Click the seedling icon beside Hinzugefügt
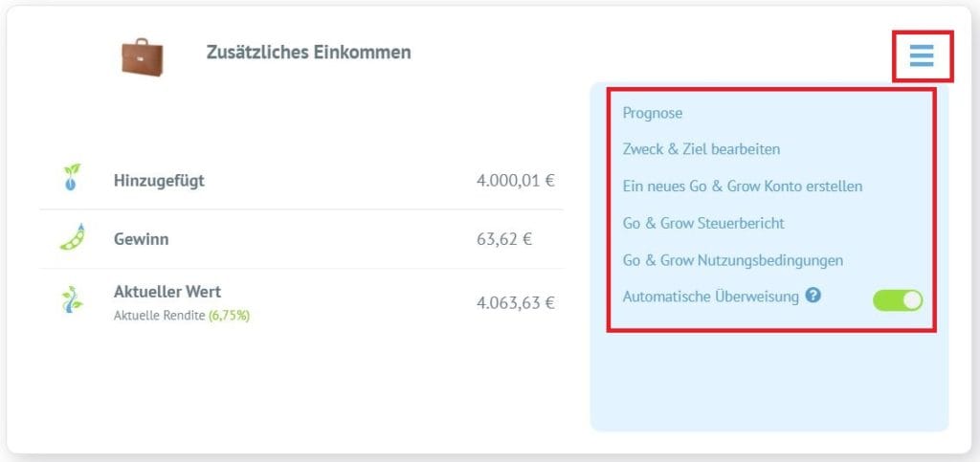 [72, 177]
